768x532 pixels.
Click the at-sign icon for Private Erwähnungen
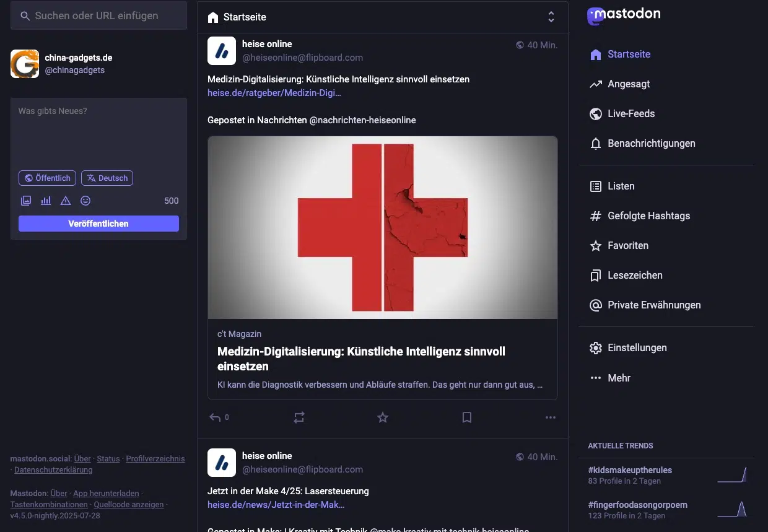596,305
